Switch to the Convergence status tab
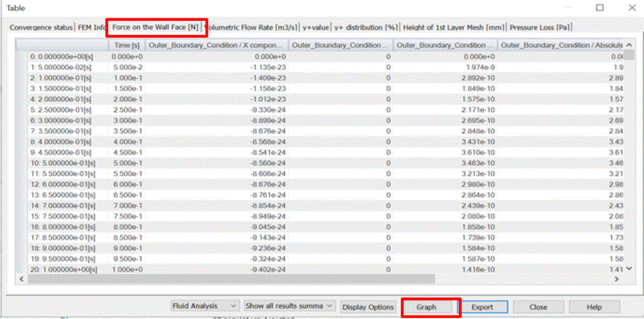The height and width of the screenshot is (319, 644). [41, 27]
